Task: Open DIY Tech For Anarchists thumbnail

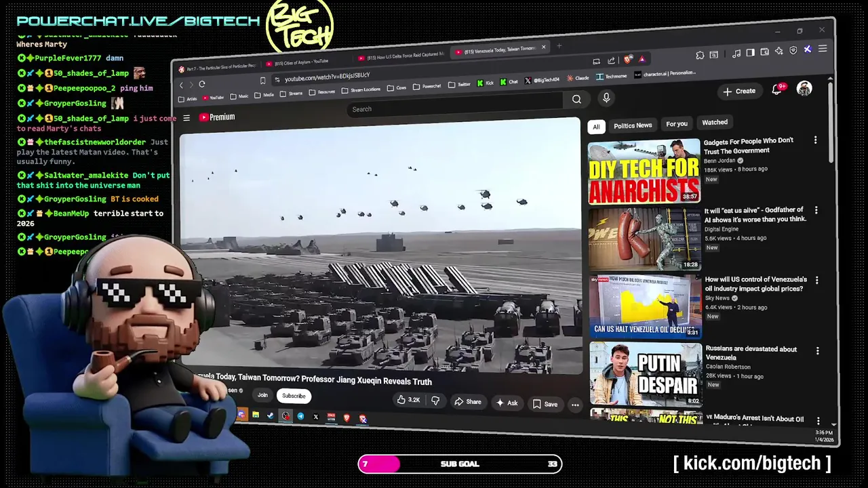Action: (x=644, y=171)
